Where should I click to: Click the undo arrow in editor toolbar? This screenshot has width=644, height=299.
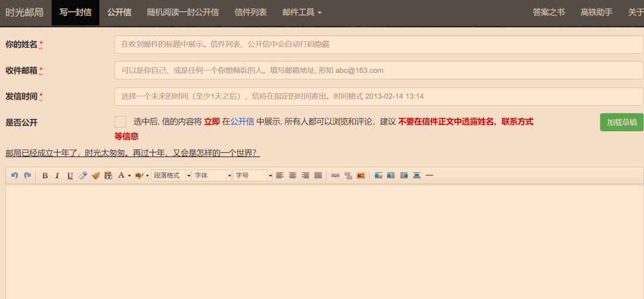(15, 175)
